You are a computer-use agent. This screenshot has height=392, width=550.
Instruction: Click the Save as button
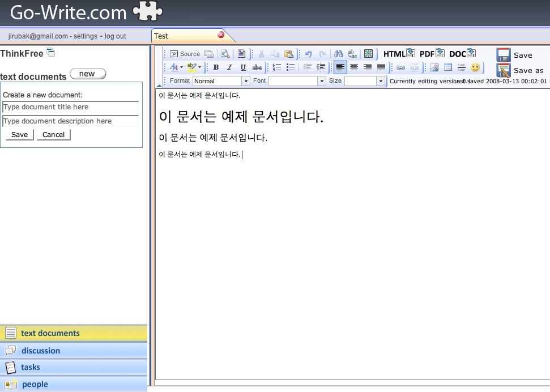pyautogui.click(x=520, y=71)
